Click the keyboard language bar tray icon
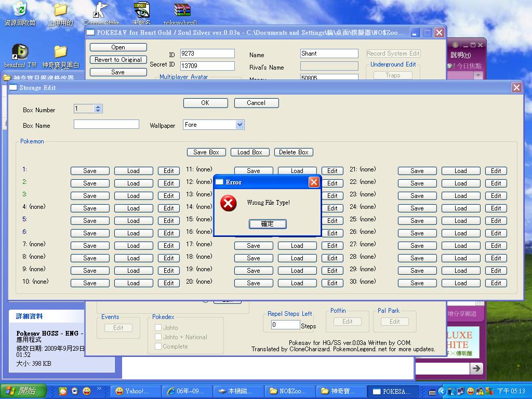The width and height of the screenshot is (532, 399). tap(432, 392)
